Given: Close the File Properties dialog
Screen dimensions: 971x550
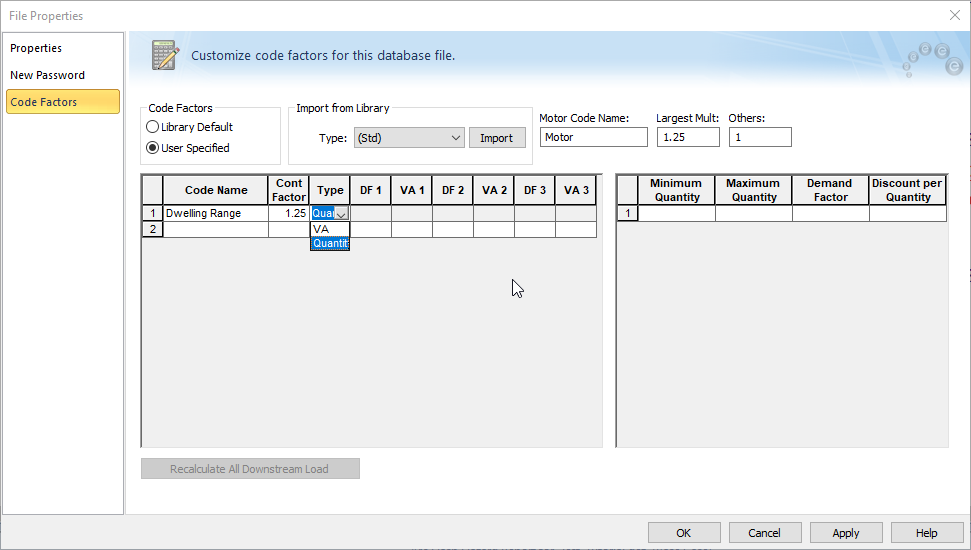Looking at the screenshot, I should point(954,15).
